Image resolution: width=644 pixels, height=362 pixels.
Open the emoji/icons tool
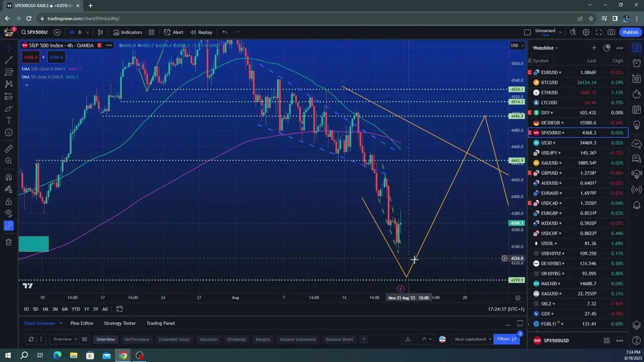point(9,133)
